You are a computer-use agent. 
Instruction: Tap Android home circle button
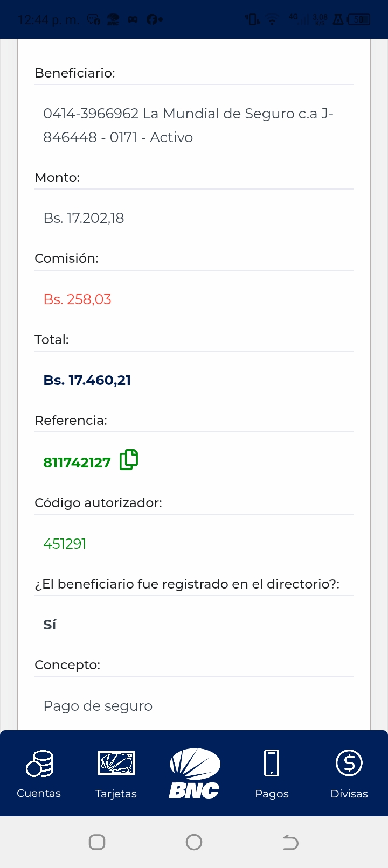point(194,842)
